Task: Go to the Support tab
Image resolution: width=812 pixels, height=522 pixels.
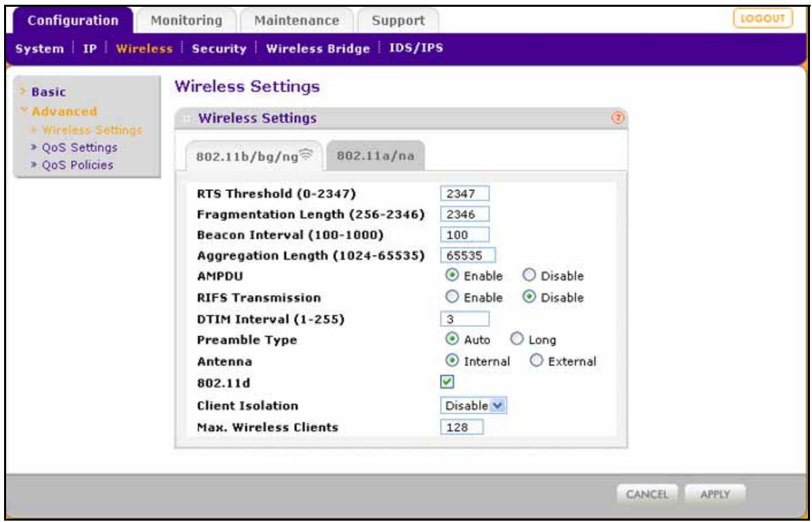Action: pos(399,21)
